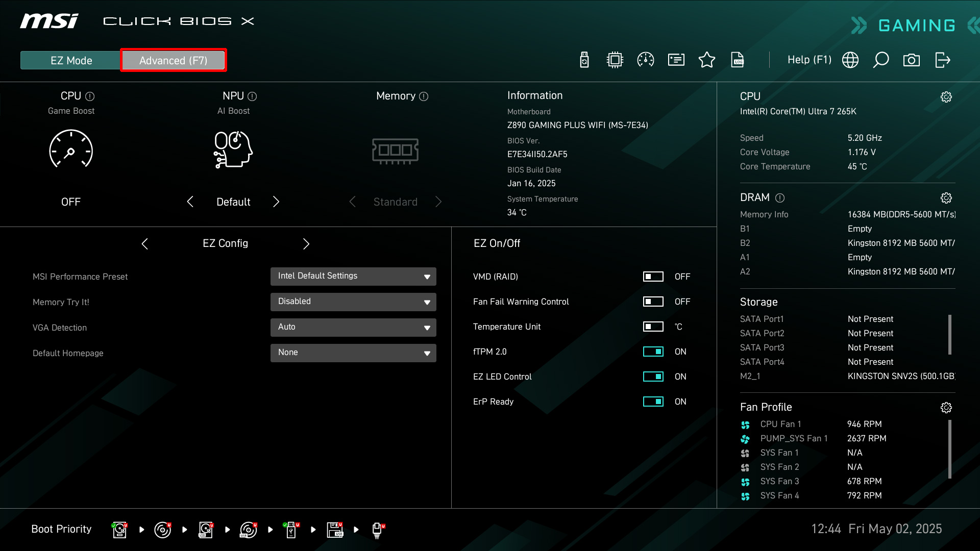Click the Boot Priority label
The height and width of the screenshot is (551, 980).
[x=61, y=529]
